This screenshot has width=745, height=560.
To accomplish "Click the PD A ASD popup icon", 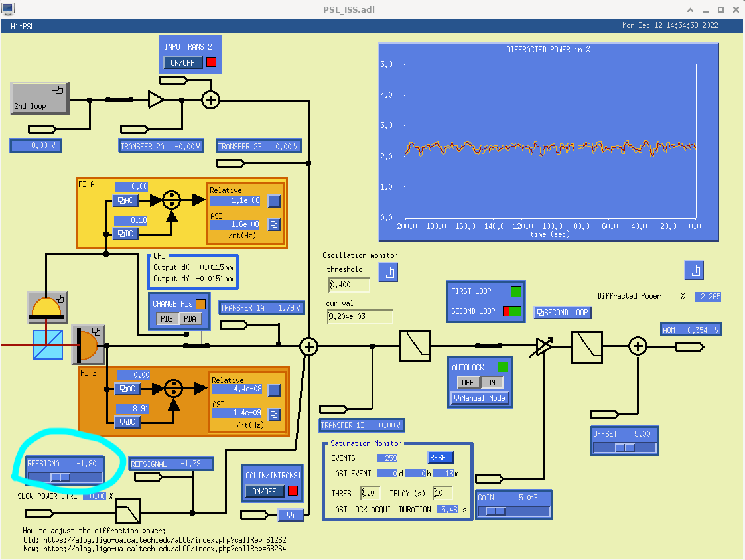I will pyautogui.click(x=274, y=224).
